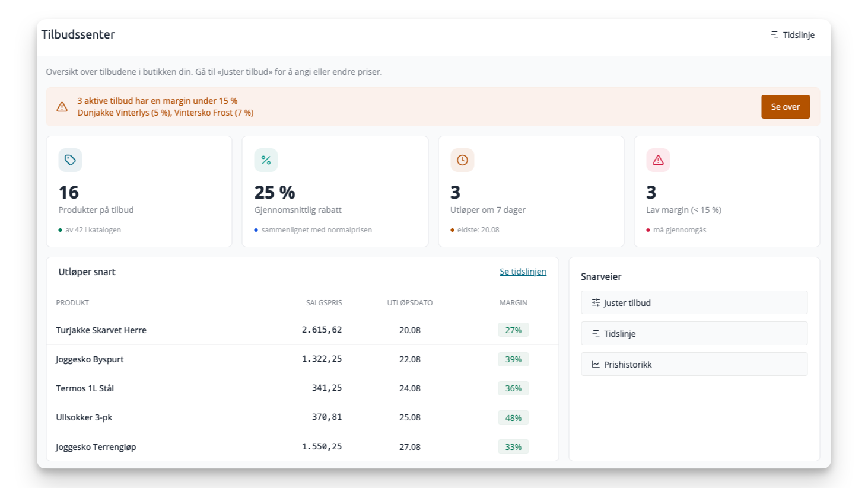The width and height of the screenshot is (868, 488).
Task: Click the red warning triangle on low margin card
Action: coord(658,160)
